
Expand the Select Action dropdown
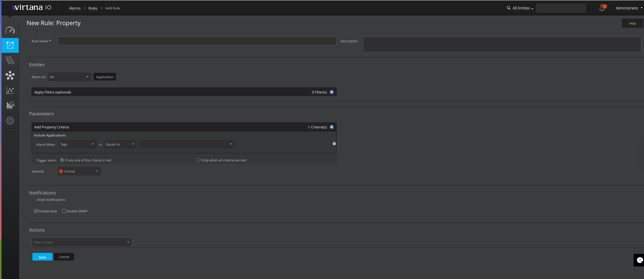(81, 242)
